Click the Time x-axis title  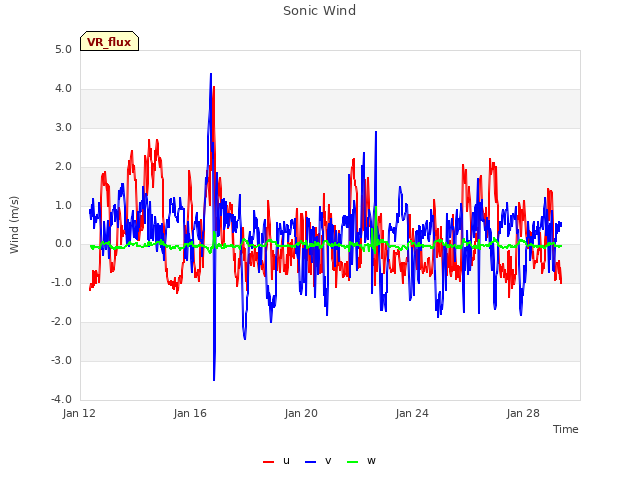coord(565,429)
